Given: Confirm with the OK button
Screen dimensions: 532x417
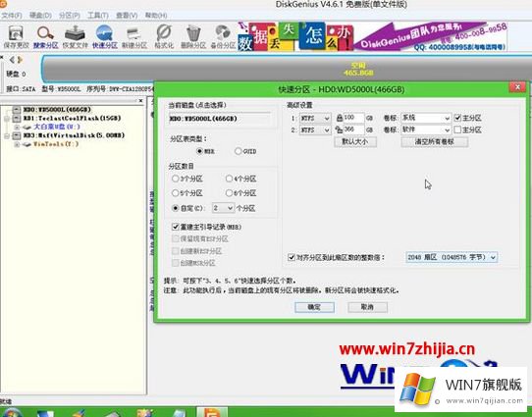Looking at the screenshot, I should (x=314, y=307).
